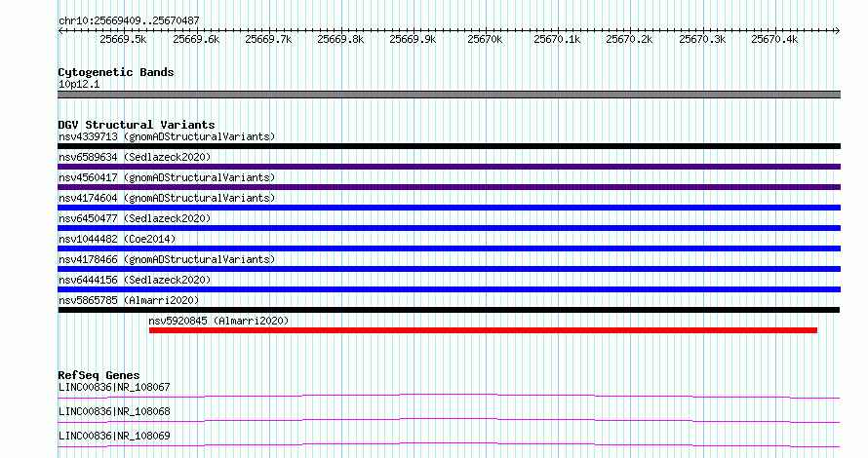The height and width of the screenshot is (458, 868).
Task: Open gene LINC00836|NR_108067 label
Action: (114, 387)
